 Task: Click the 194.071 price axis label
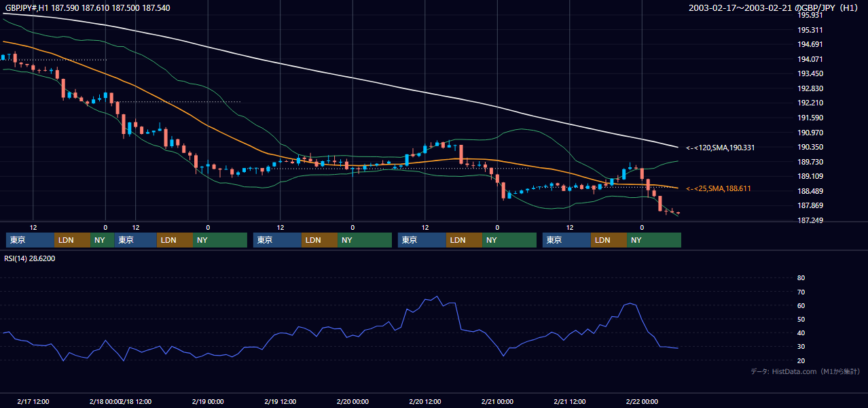pos(810,59)
